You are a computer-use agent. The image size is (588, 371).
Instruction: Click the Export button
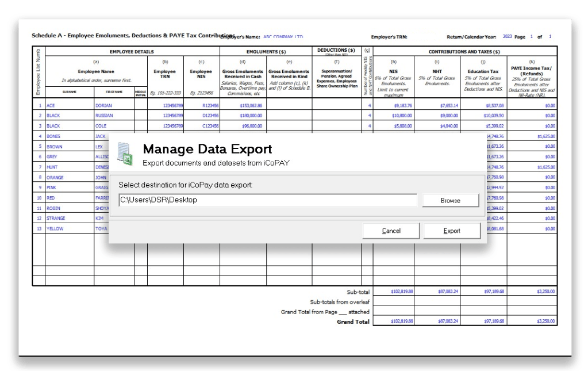pos(452,231)
